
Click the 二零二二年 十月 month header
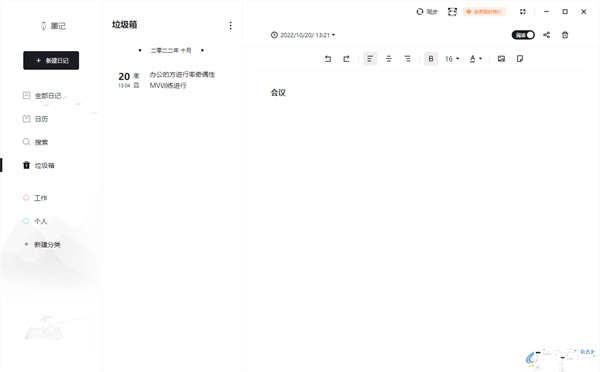point(171,50)
